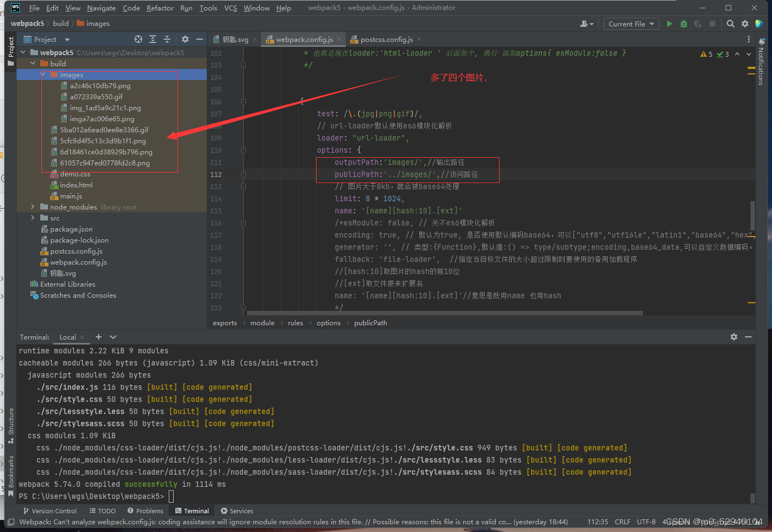Go to previous highlighted error arrow
This screenshot has width=772, height=532.
click(x=737, y=54)
